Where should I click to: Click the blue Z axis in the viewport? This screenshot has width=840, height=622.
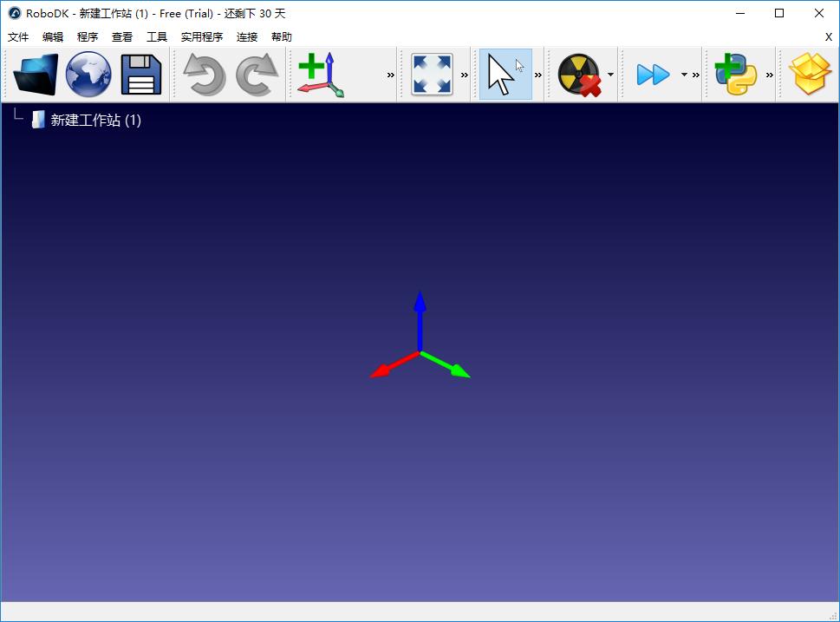420,321
